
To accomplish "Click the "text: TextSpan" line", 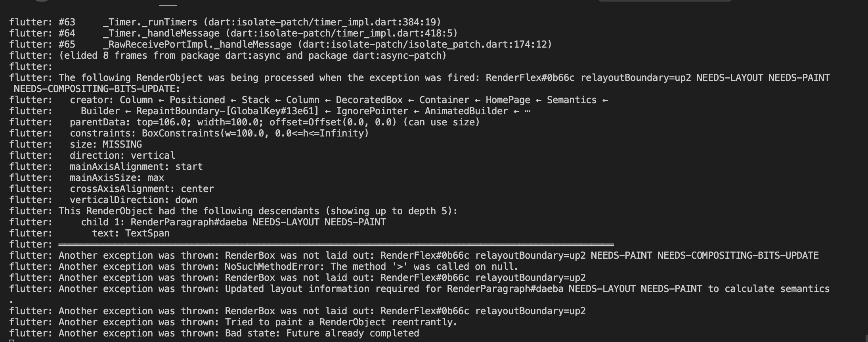I will click(130, 233).
